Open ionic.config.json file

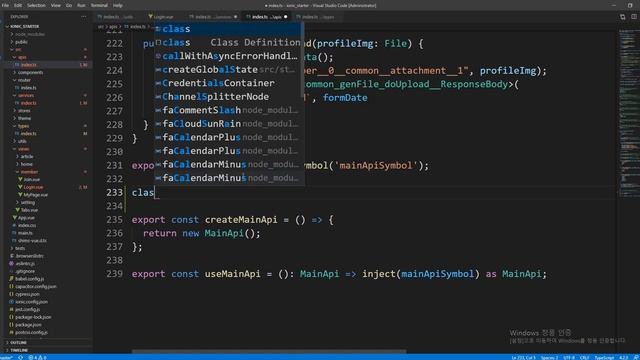[31, 302]
